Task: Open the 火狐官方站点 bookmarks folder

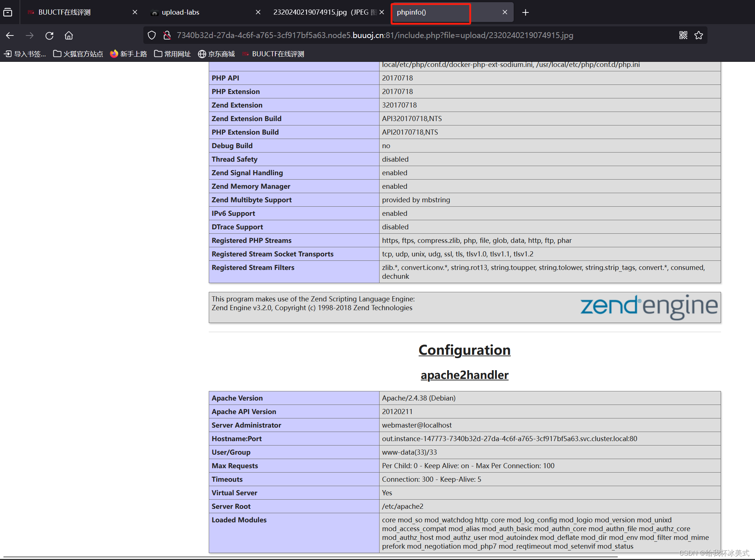Action: click(78, 54)
